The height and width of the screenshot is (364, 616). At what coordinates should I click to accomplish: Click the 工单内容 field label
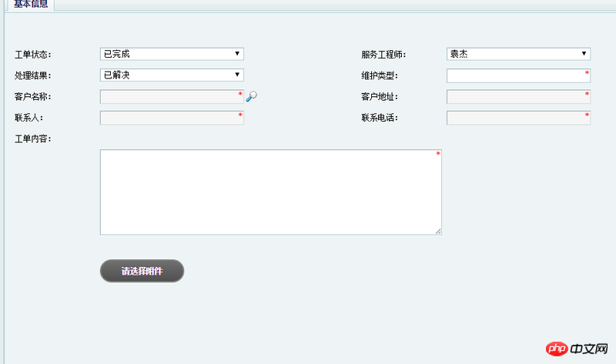pyautogui.click(x=32, y=139)
